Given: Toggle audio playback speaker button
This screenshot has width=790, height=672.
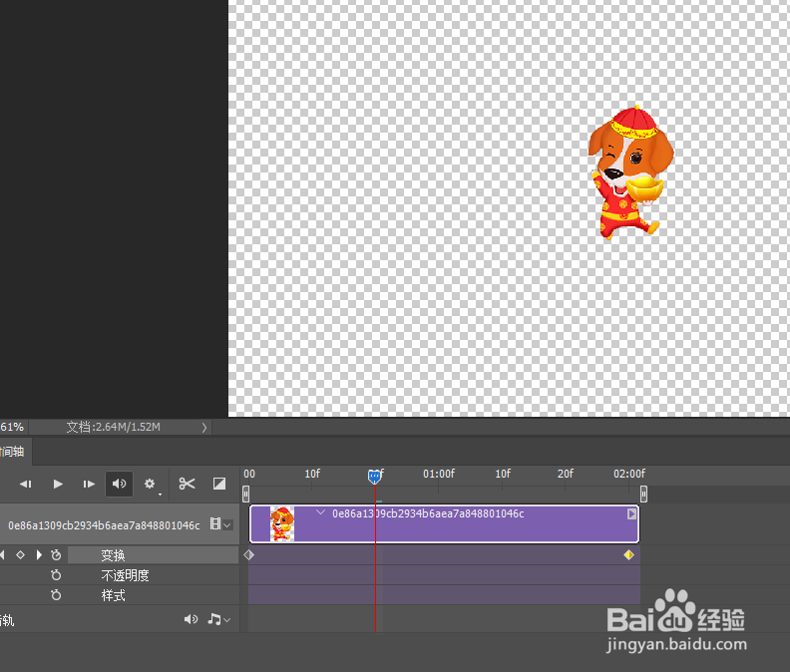Looking at the screenshot, I should pyautogui.click(x=119, y=485).
